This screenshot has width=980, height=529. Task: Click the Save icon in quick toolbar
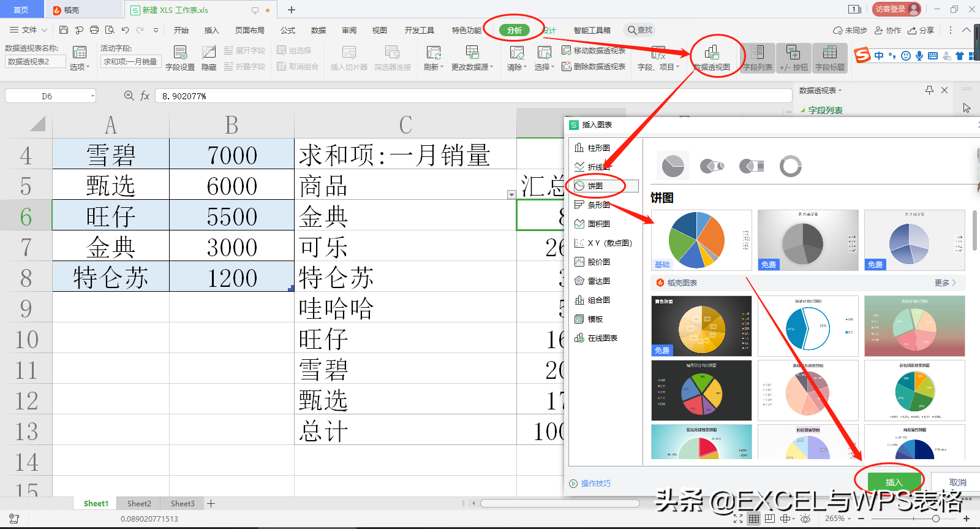(64, 30)
